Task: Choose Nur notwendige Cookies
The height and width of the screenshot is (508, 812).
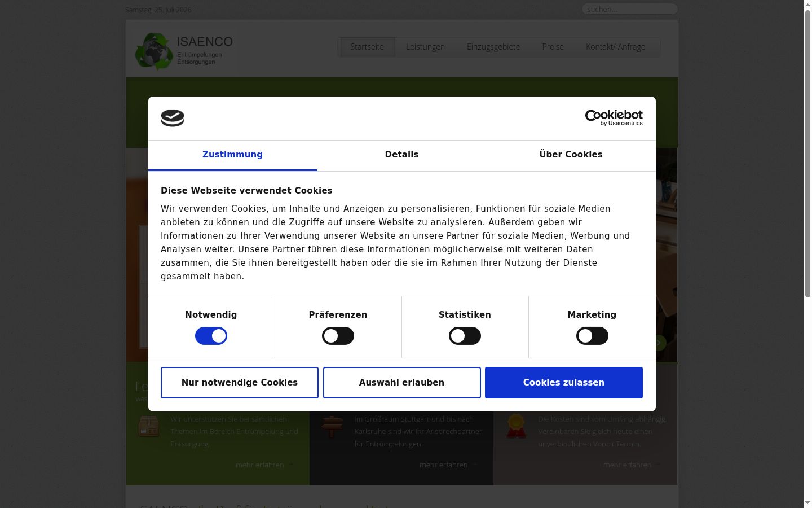Action: pos(240,383)
